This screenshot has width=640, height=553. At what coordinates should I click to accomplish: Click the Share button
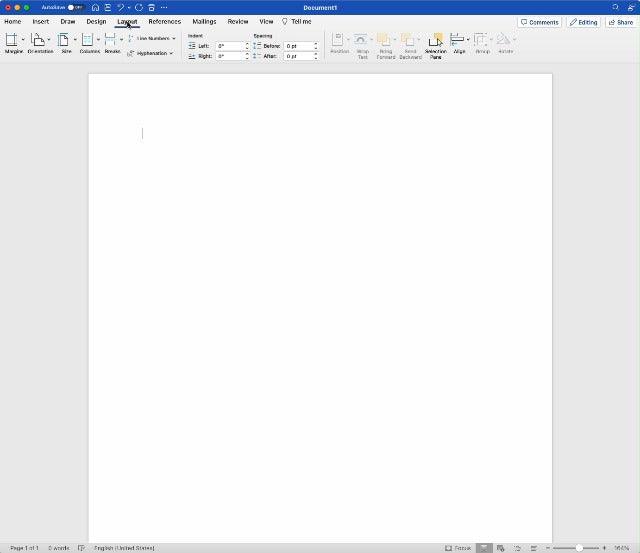(x=620, y=21)
